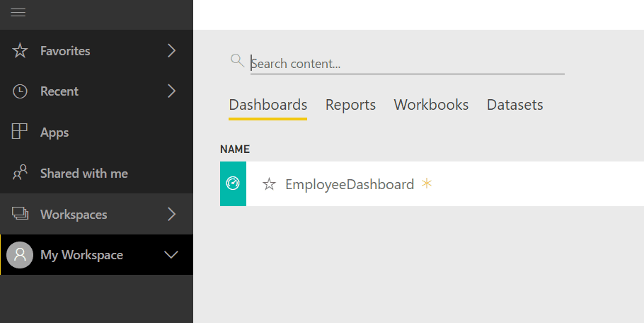Expand the Recent flyout chevron
644x323 pixels.
tap(171, 91)
